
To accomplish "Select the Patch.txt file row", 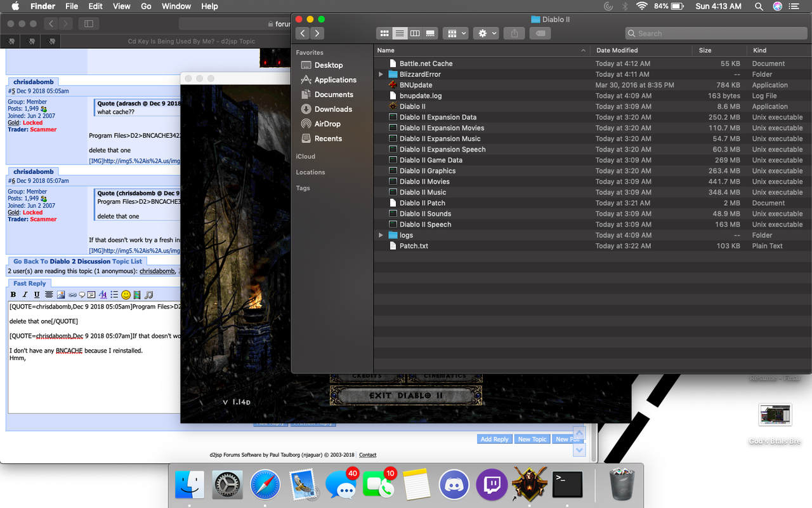I will [593, 246].
